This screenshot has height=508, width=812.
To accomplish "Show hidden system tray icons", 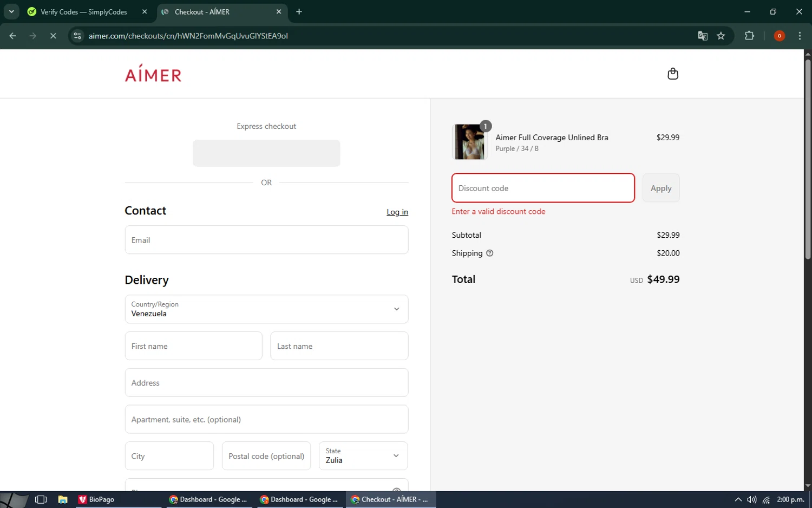I will 738,499.
